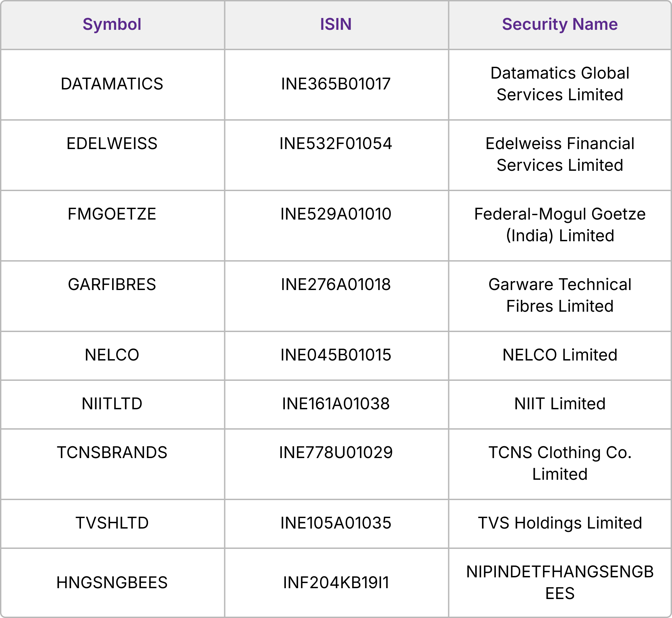Select ISIN INF204KB19I1
Screen dimensions: 672x618
click(336, 583)
